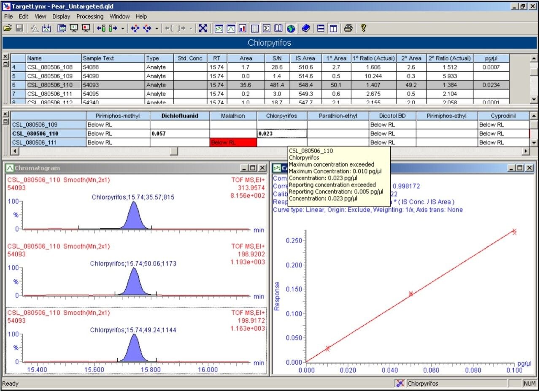540x392 pixels.
Task: Toggle the chromatogram window view button
Action: tap(231, 28)
